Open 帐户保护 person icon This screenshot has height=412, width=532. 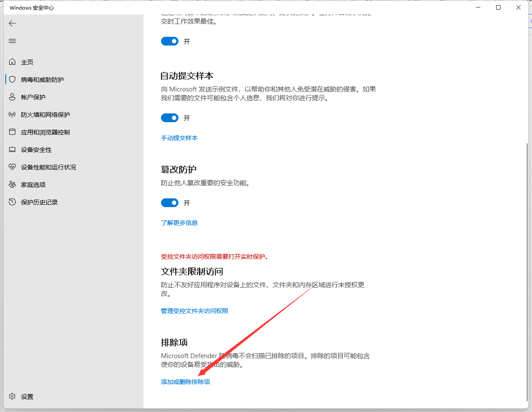[x=12, y=97]
